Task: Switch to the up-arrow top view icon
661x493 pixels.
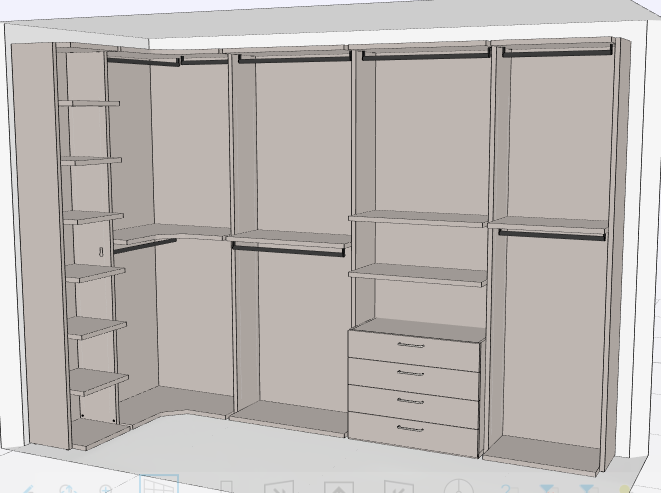Action: point(339,487)
